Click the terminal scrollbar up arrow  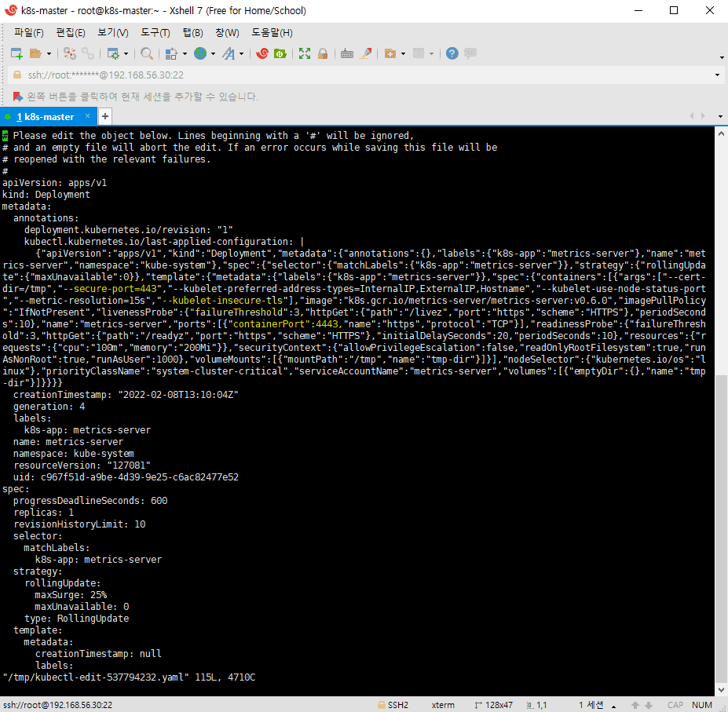[x=721, y=133]
